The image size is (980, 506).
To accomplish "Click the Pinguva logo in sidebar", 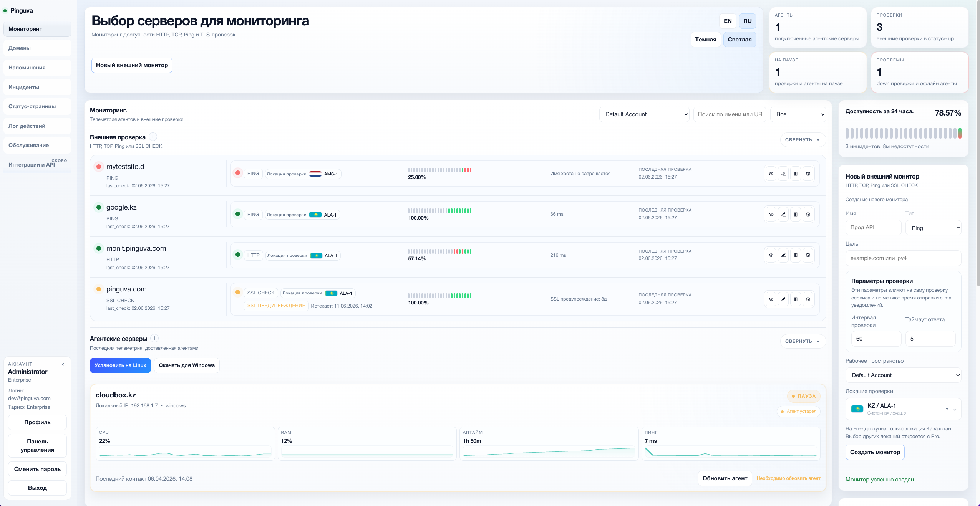I will [x=18, y=11].
